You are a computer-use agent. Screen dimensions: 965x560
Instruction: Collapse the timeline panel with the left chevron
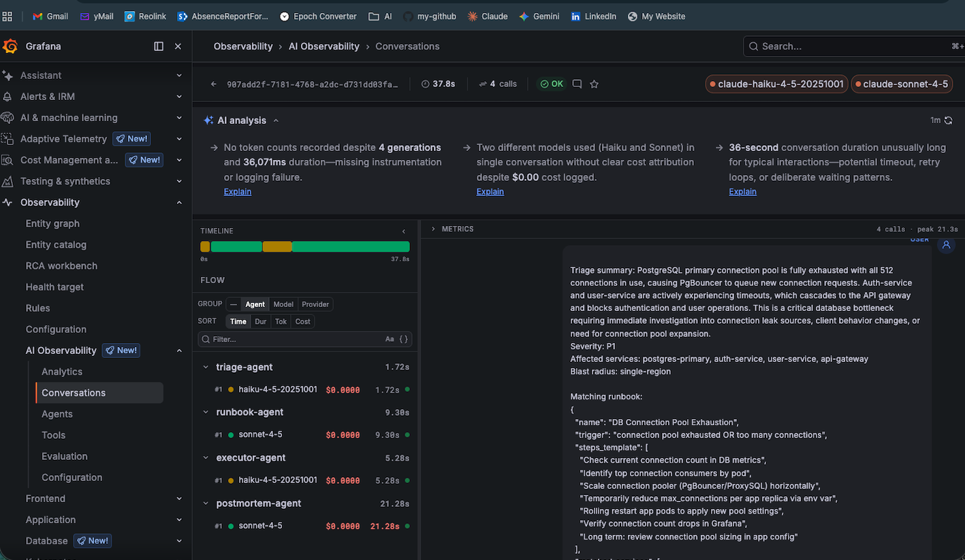[403, 231]
